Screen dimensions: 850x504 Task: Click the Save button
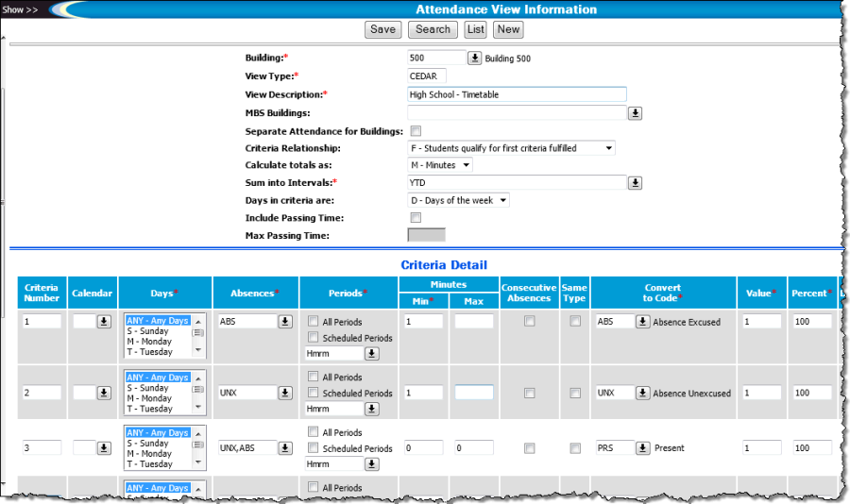point(382,29)
